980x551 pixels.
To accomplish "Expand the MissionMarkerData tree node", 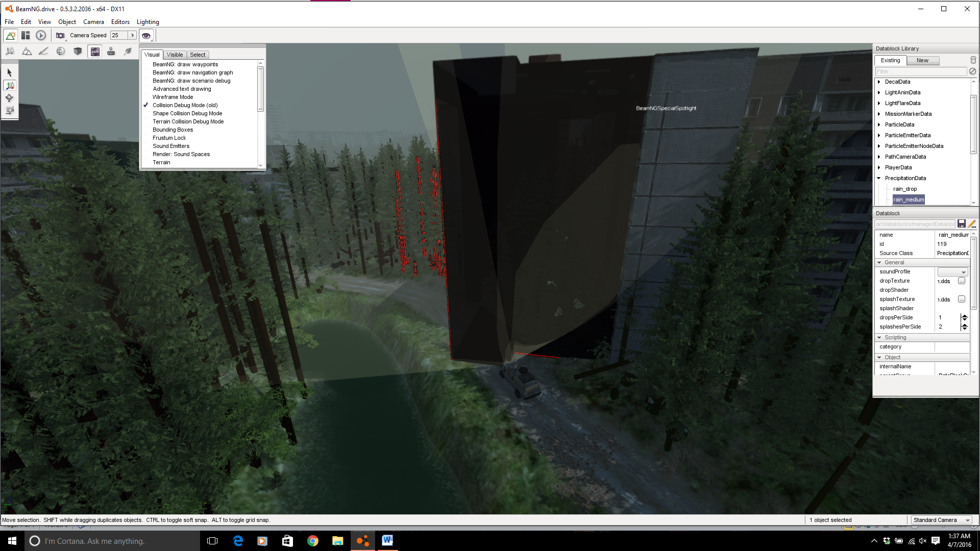I will pos(879,114).
